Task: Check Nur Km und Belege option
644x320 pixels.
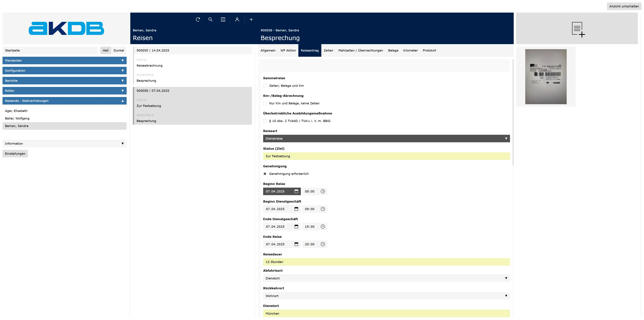Action: tap(265, 103)
